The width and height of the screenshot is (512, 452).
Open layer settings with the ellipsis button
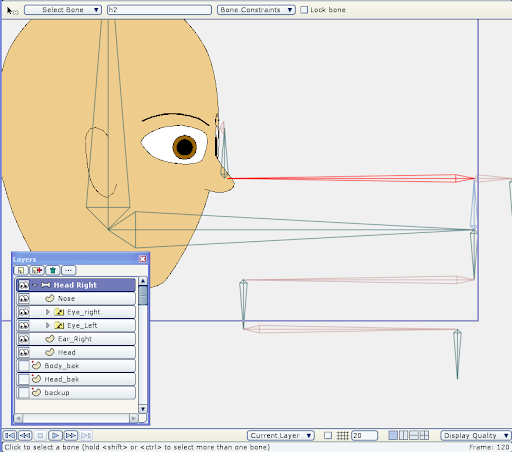point(69,270)
